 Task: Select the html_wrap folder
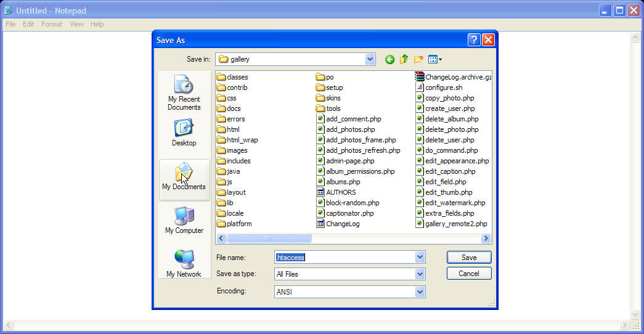click(237, 140)
